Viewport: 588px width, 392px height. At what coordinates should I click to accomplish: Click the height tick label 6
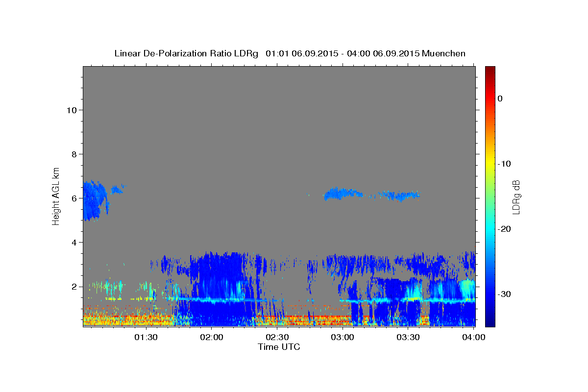click(x=74, y=198)
